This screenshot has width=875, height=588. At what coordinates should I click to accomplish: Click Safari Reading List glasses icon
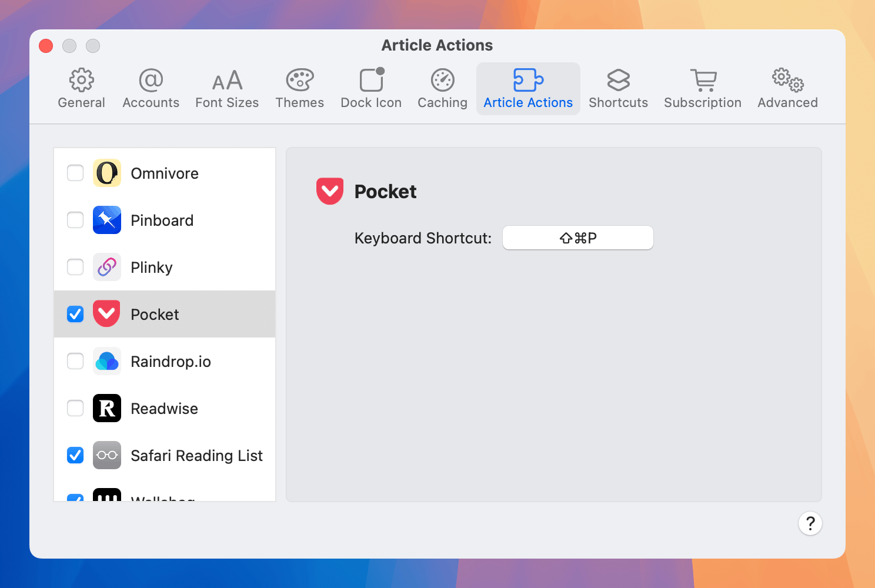107,455
